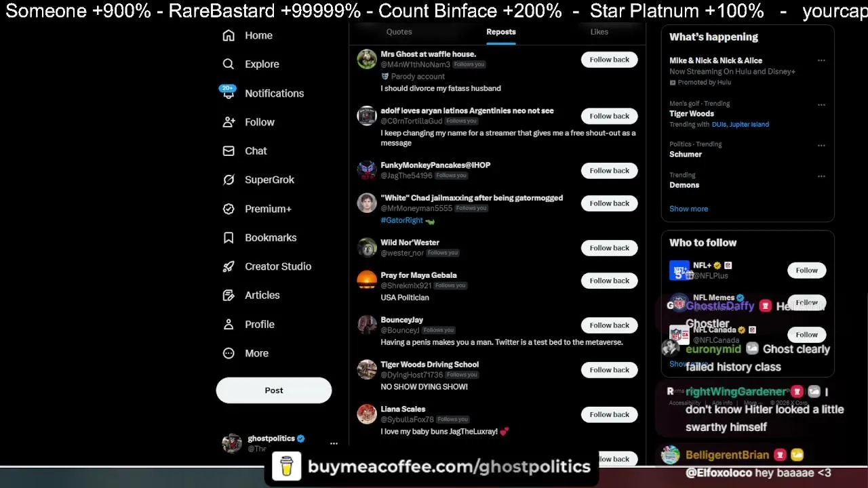Open the Home icon in sidebar
This screenshot has width=868, height=488.
tap(229, 35)
